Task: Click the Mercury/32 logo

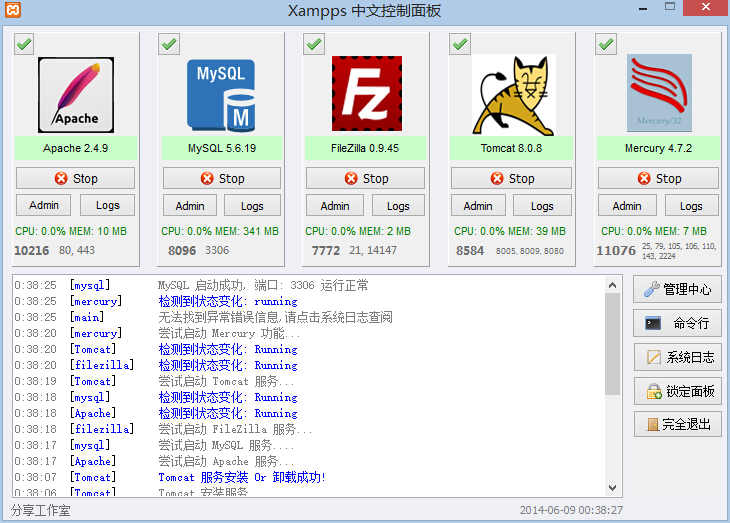Action: pos(659,93)
